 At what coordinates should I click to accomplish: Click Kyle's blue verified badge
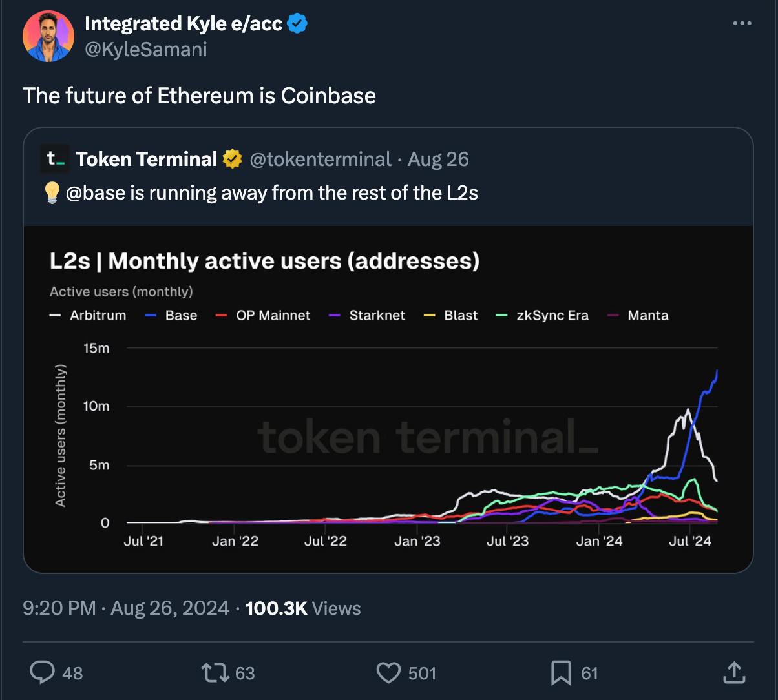tap(298, 24)
